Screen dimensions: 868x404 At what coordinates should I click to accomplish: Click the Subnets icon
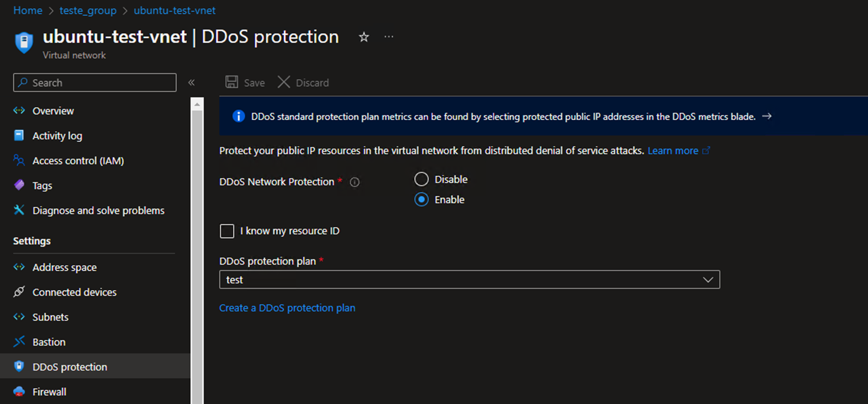click(19, 316)
